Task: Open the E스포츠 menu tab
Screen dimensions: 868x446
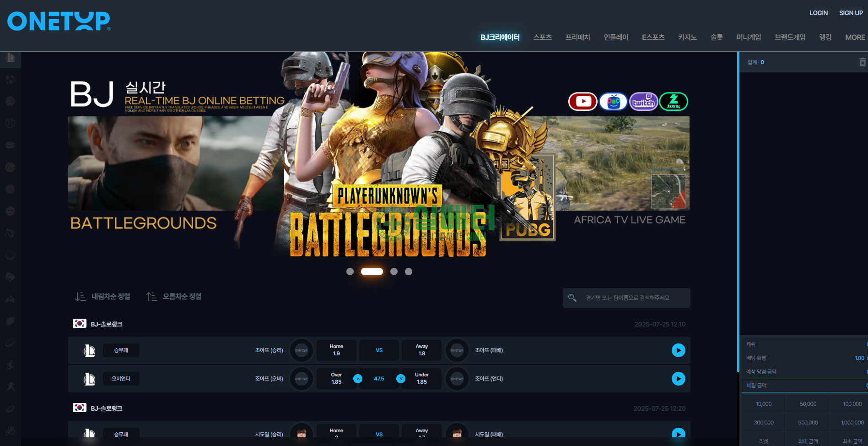Action: click(653, 37)
